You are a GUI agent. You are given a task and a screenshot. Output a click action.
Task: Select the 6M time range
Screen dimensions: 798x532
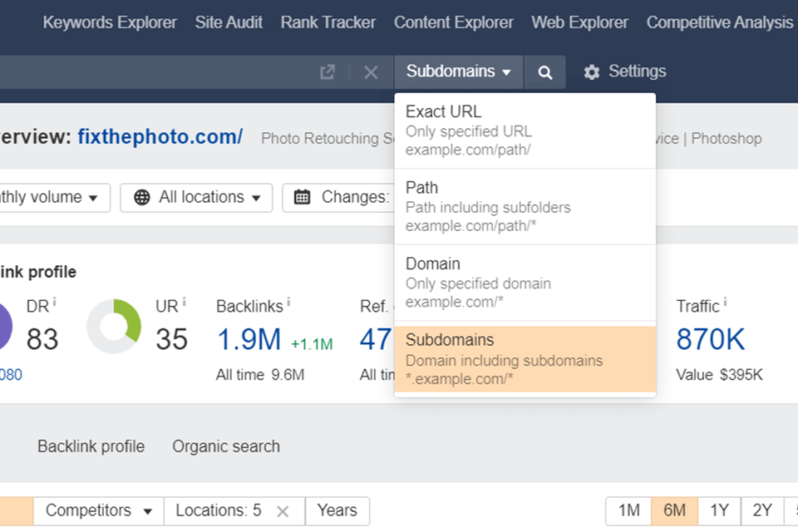pos(674,510)
